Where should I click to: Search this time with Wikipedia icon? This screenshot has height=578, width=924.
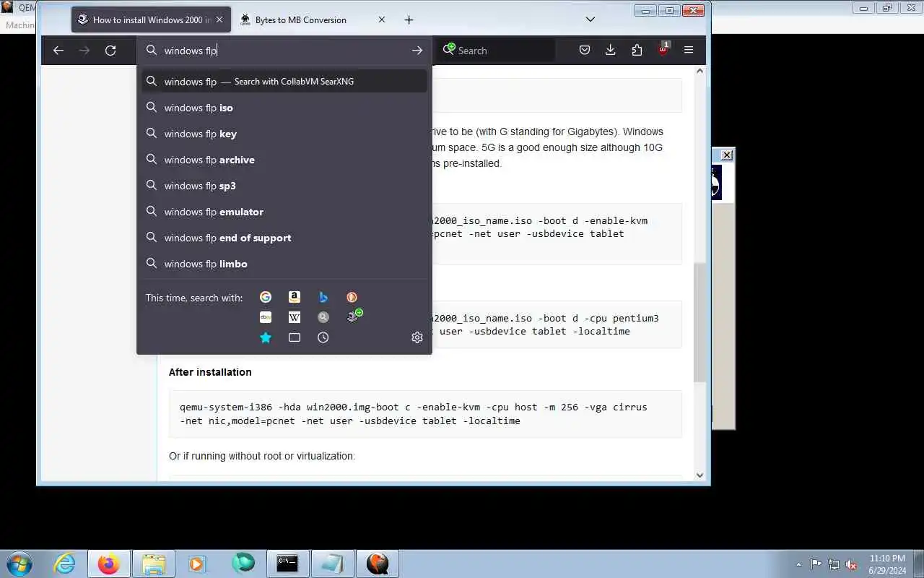click(x=295, y=317)
